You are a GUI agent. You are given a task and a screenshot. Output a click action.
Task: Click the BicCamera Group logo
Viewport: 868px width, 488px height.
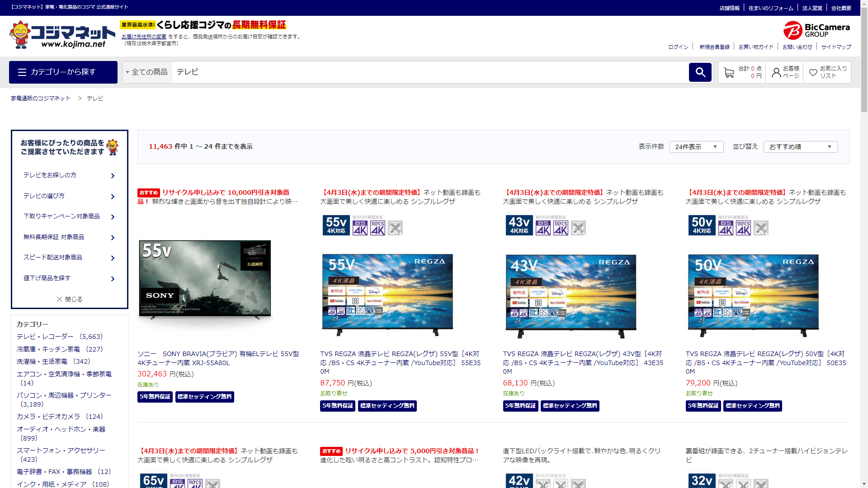tap(816, 30)
